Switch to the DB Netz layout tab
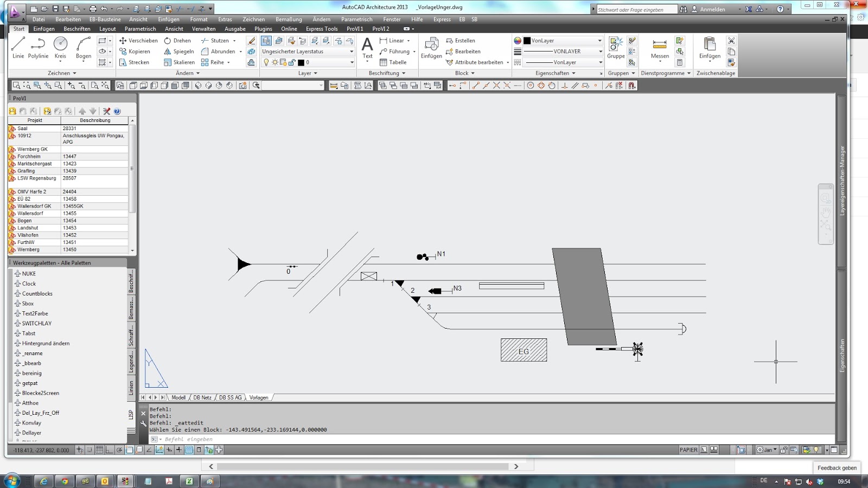Image resolution: width=868 pixels, height=488 pixels. [x=202, y=397]
